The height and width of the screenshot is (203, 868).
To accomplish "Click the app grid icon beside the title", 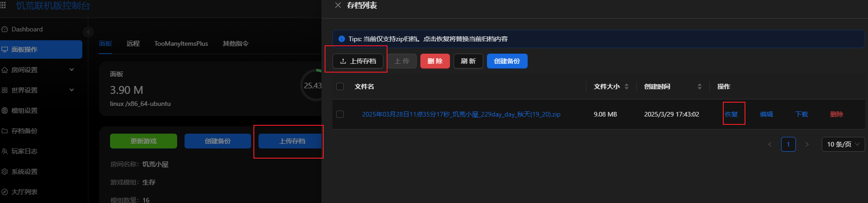I will pos(3,5).
